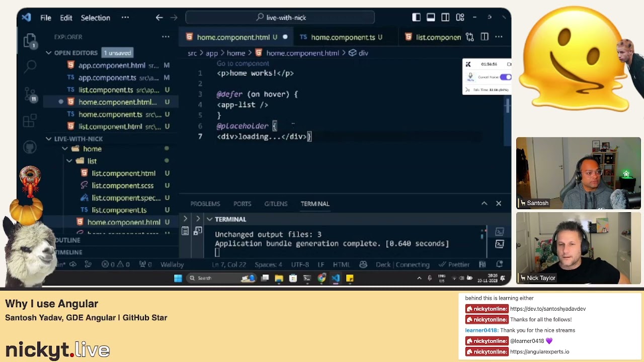Click errors and warnings count in status bar
Image resolution: width=644 pixels, height=362 pixels.
click(x=116, y=264)
